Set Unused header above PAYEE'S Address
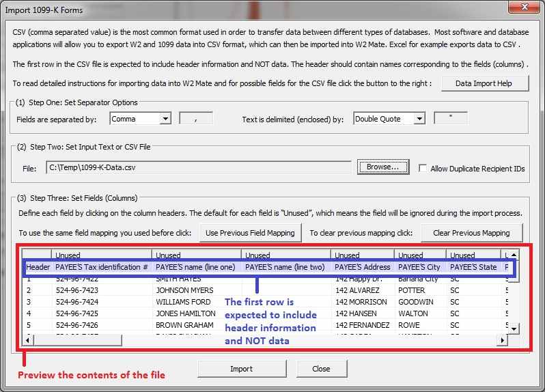The width and height of the screenshot is (545, 392). 362,254
